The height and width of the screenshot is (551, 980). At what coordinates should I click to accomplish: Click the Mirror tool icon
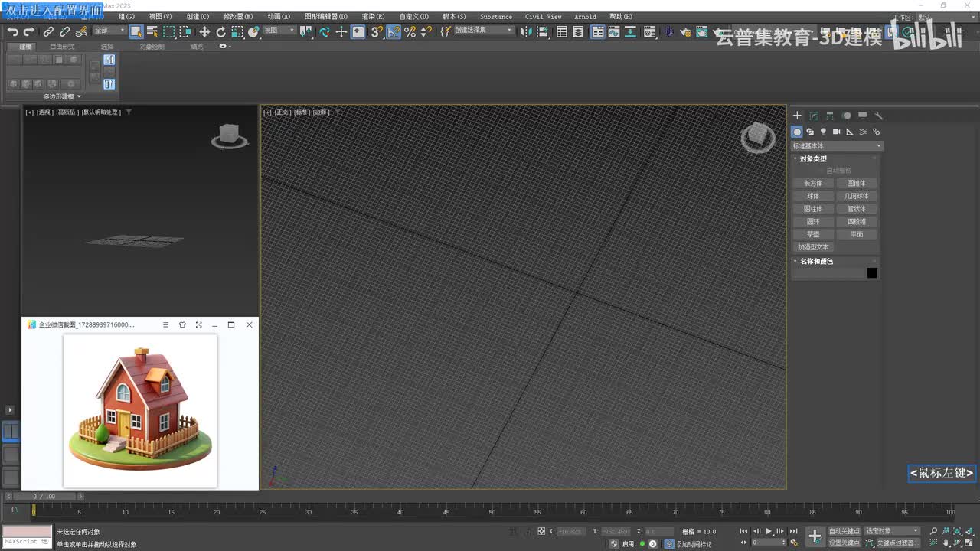524,31
